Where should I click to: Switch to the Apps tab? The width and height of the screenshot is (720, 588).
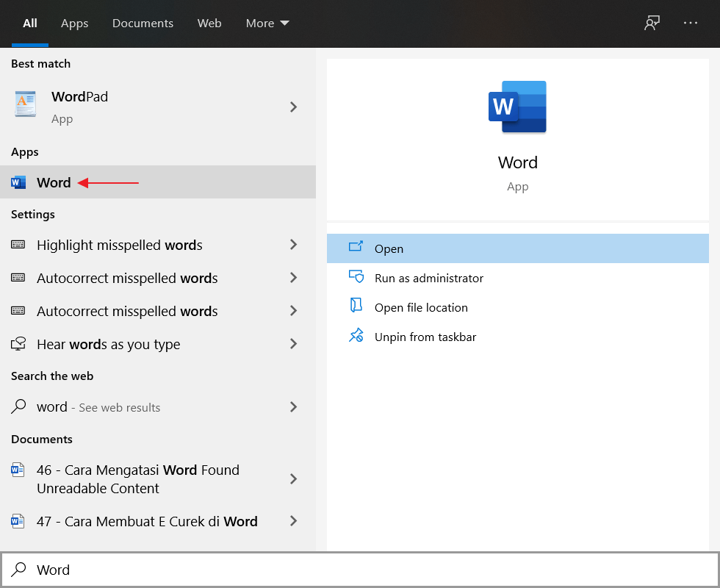click(x=74, y=23)
